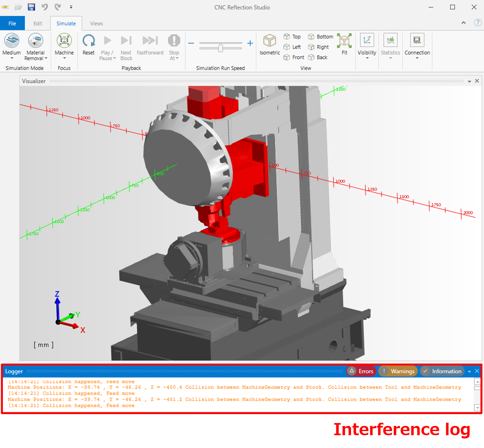Toggle the Errors filter in the Logger

[361, 371]
